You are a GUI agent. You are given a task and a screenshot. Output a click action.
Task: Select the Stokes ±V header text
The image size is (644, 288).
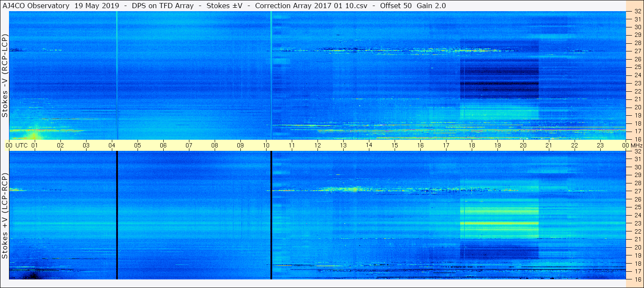(x=224, y=6)
